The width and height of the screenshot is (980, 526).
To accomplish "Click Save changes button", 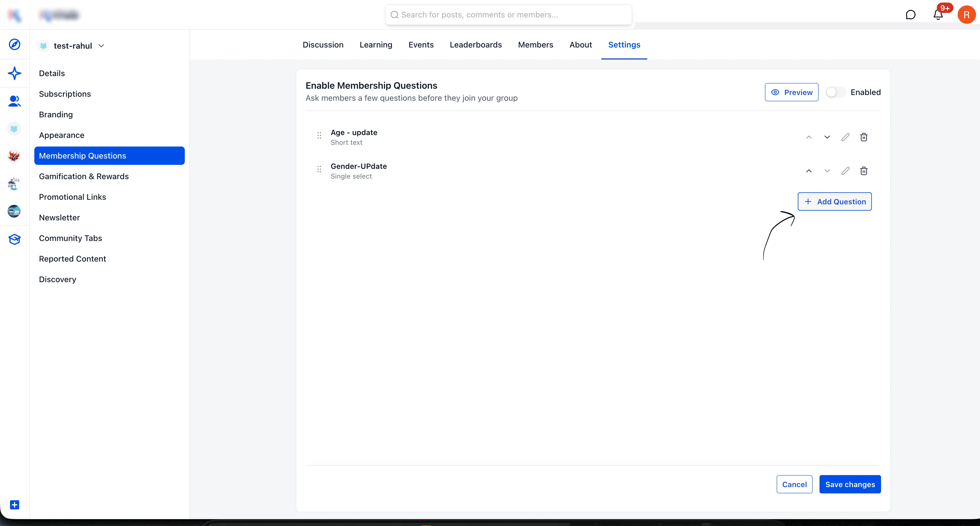I will pyautogui.click(x=850, y=484).
